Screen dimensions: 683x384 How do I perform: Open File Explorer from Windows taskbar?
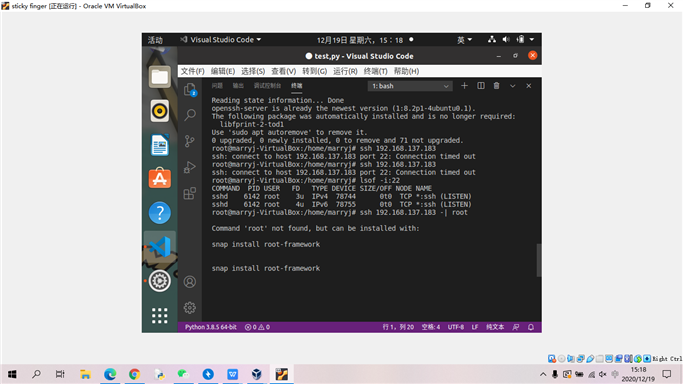click(x=85, y=374)
